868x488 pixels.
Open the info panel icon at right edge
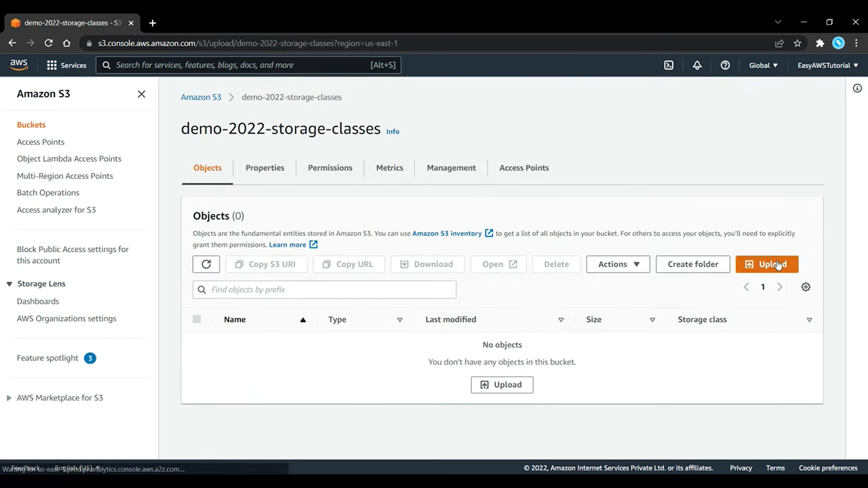[x=857, y=88]
